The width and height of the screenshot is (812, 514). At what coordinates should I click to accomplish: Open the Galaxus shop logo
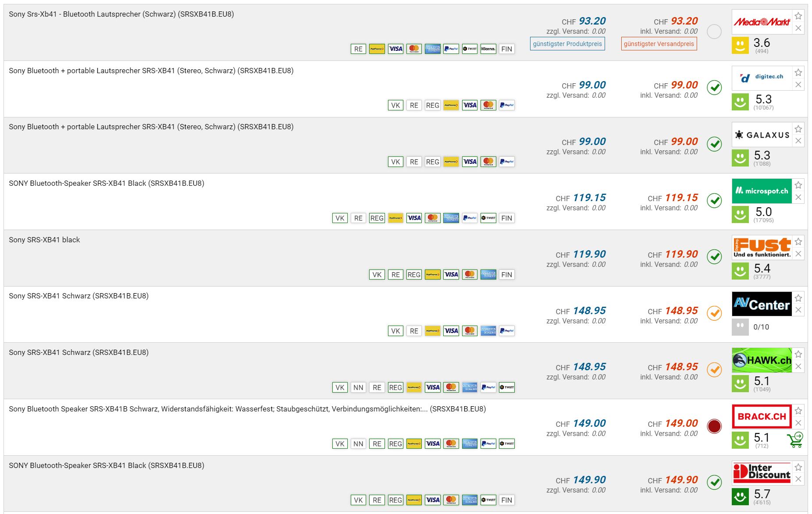(762, 135)
